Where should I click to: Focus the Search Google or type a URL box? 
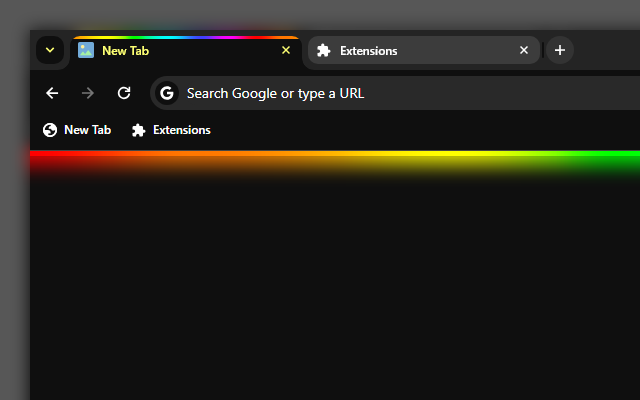(395, 93)
